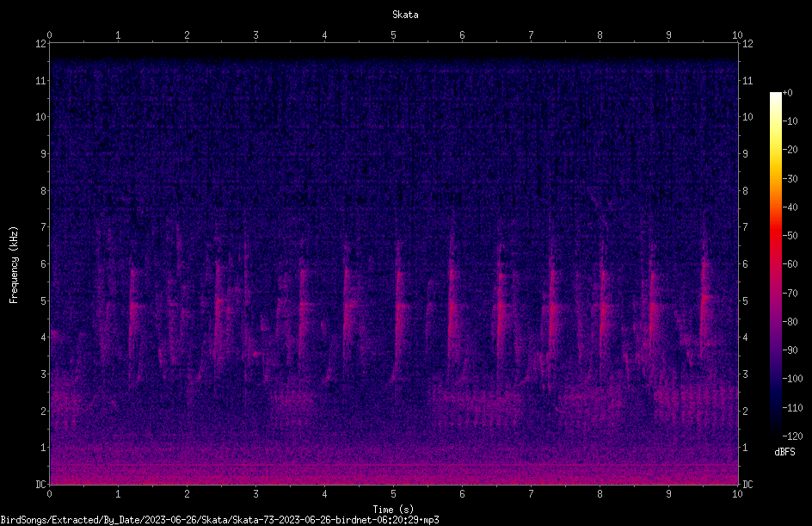Click the '-110' color scale label
Image resolution: width=812 pixels, height=526 pixels.
pyautogui.click(x=793, y=408)
